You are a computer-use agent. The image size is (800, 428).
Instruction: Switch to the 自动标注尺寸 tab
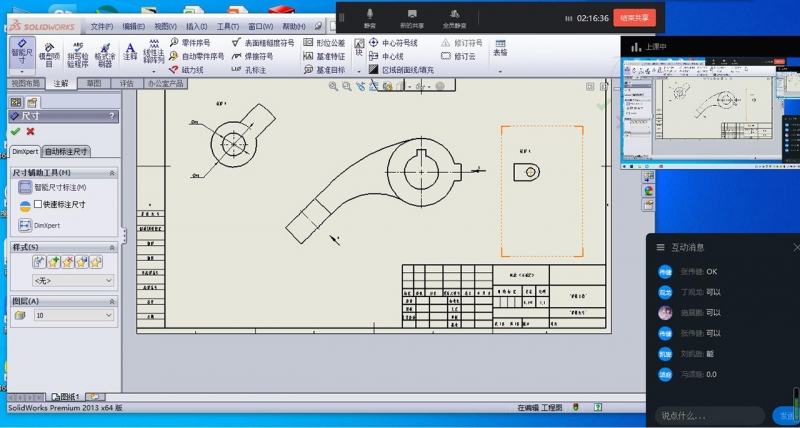[x=66, y=151]
